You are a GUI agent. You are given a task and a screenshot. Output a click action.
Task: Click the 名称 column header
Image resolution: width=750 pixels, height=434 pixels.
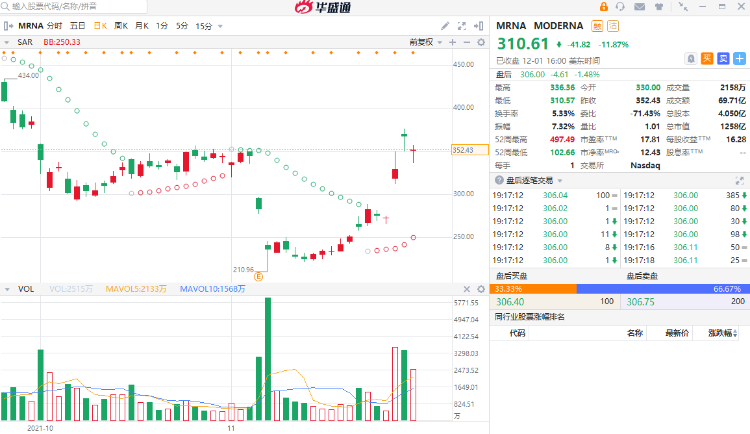(635, 333)
